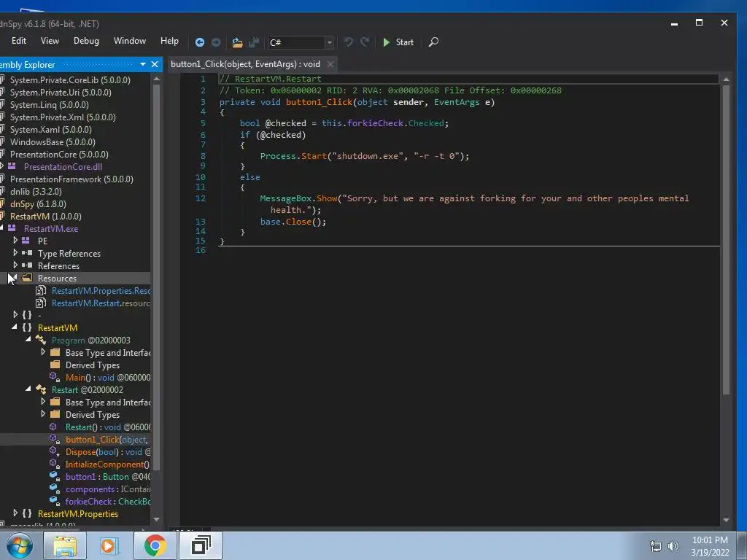
Task: Start debugging with the Start button
Action: tap(398, 42)
